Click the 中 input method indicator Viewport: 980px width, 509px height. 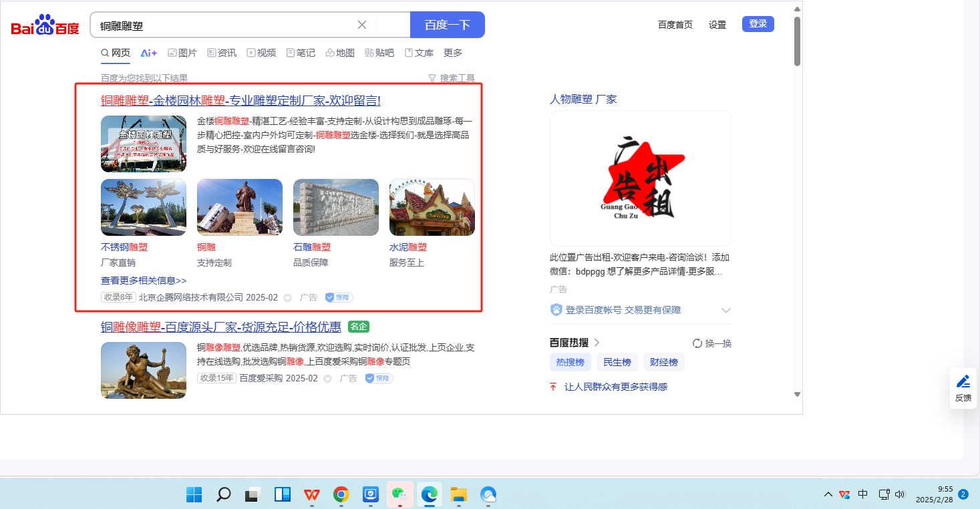tap(863, 494)
